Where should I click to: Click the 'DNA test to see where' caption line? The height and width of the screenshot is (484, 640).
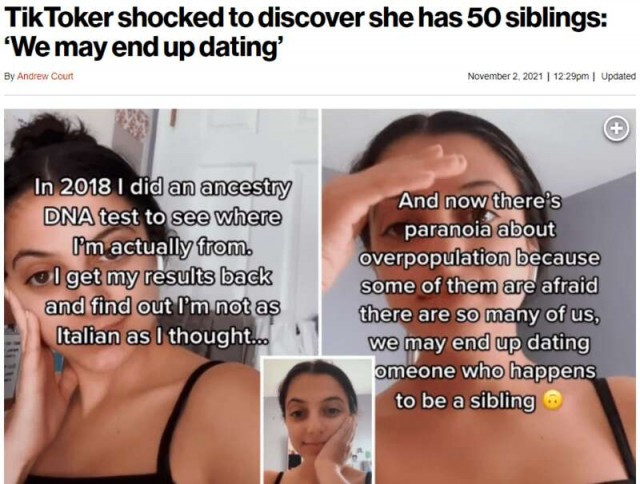[x=162, y=217]
